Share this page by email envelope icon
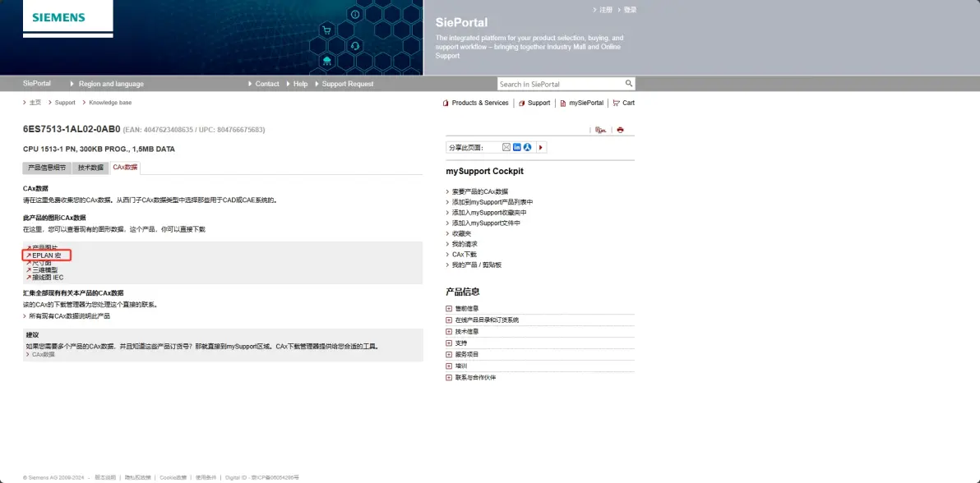 (x=507, y=148)
